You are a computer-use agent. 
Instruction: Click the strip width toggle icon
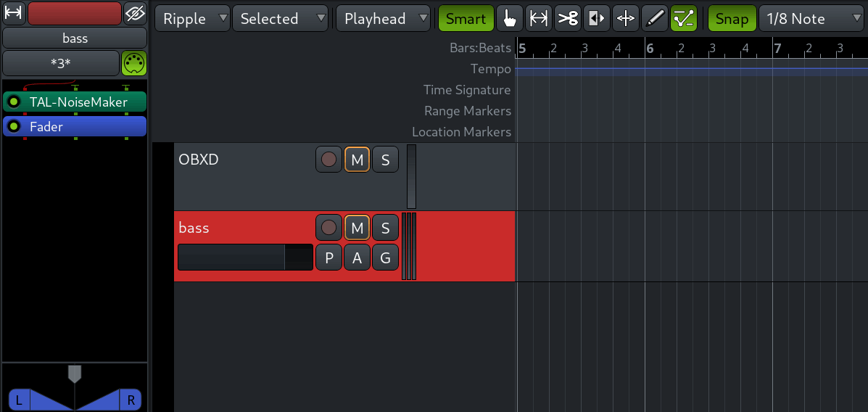click(x=14, y=13)
